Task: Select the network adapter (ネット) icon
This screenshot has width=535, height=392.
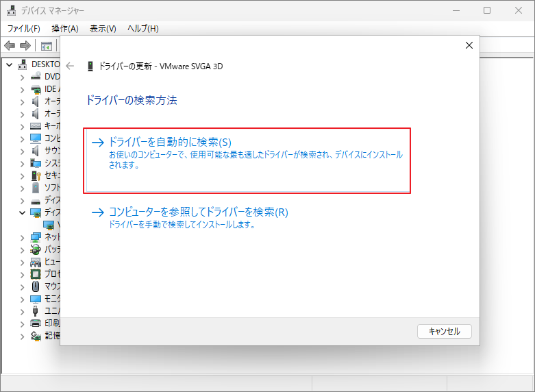Action: [x=36, y=237]
